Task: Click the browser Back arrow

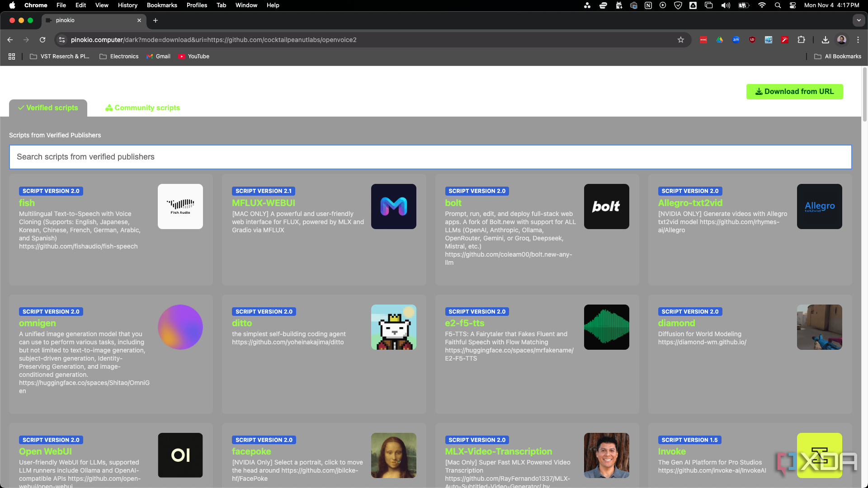Action: click(x=10, y=40)
